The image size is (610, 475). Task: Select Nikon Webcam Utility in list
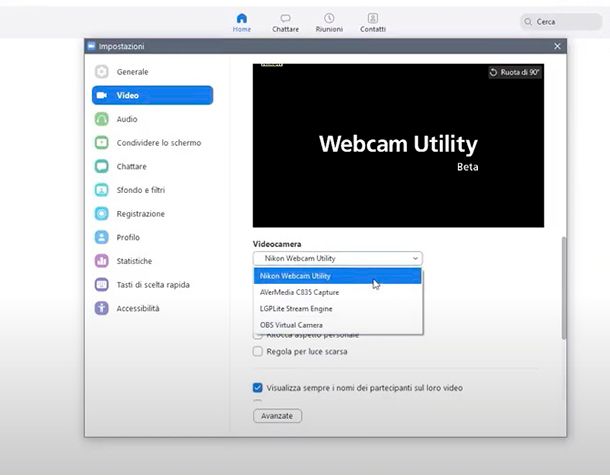(337, 276)
